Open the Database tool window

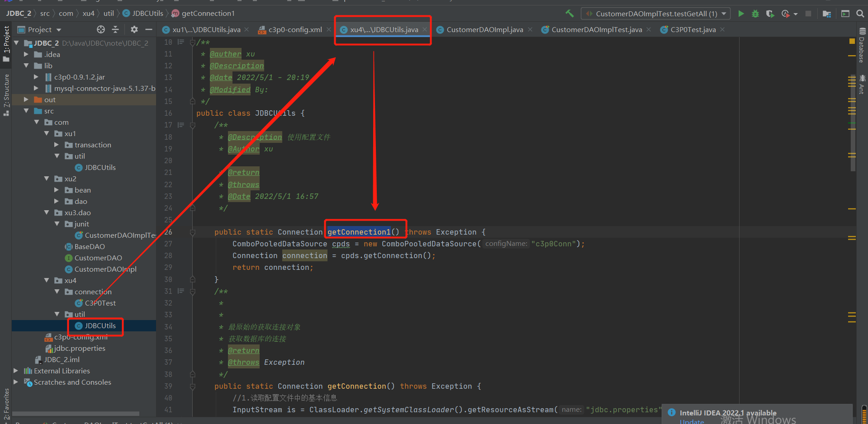[862, 44]
